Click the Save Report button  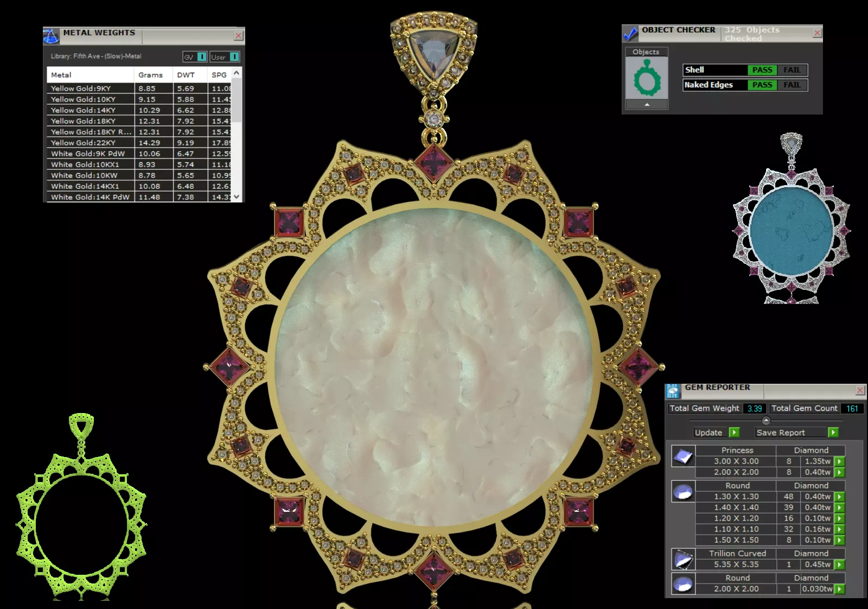point(791,433)
